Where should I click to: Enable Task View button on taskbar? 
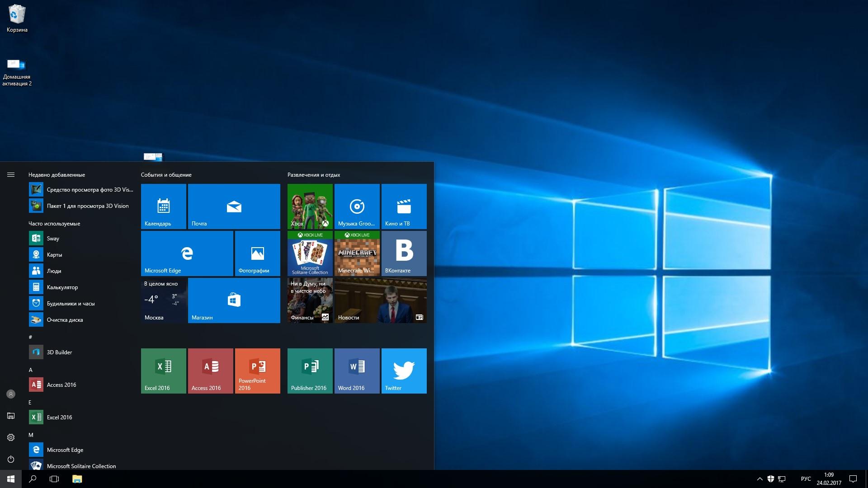click(54, 479)
